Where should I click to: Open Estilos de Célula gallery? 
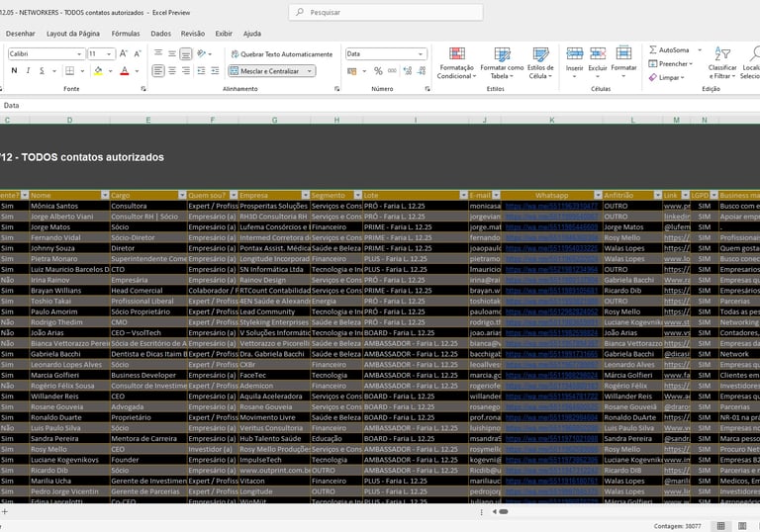[540, 63]
